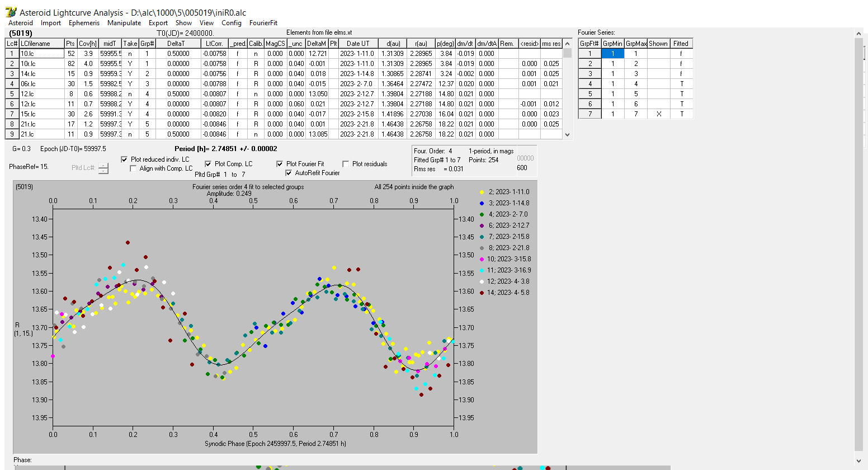Screen dimensions: 868x470
Task: Click the Four. Order: 4 info text
Action: coord(433,151)
